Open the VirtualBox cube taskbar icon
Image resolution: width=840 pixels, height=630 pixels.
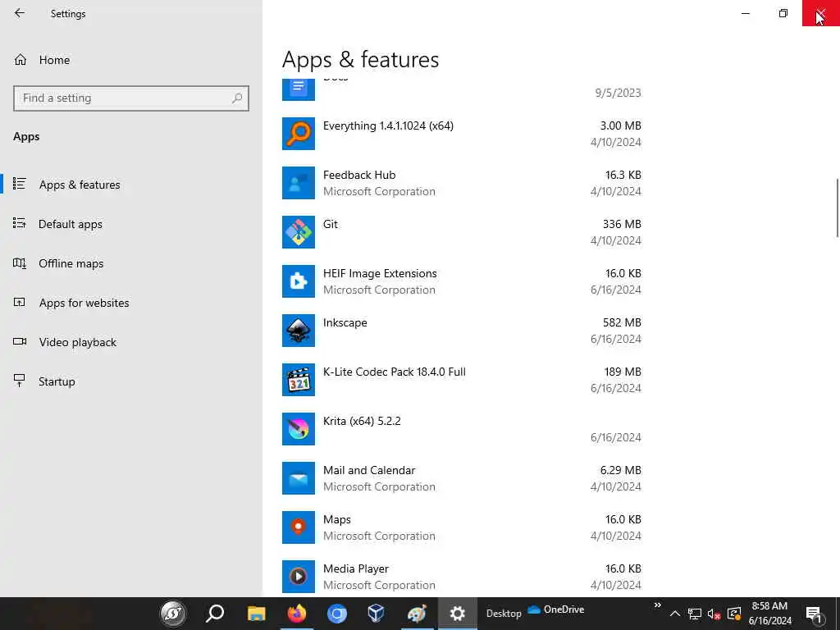click(x=376, y=614)
